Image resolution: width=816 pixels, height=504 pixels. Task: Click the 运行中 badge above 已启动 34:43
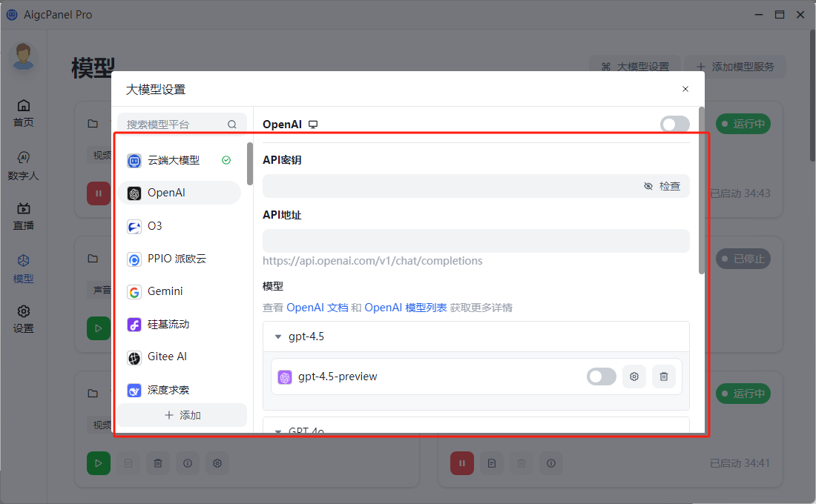click(x=743, y=124)
